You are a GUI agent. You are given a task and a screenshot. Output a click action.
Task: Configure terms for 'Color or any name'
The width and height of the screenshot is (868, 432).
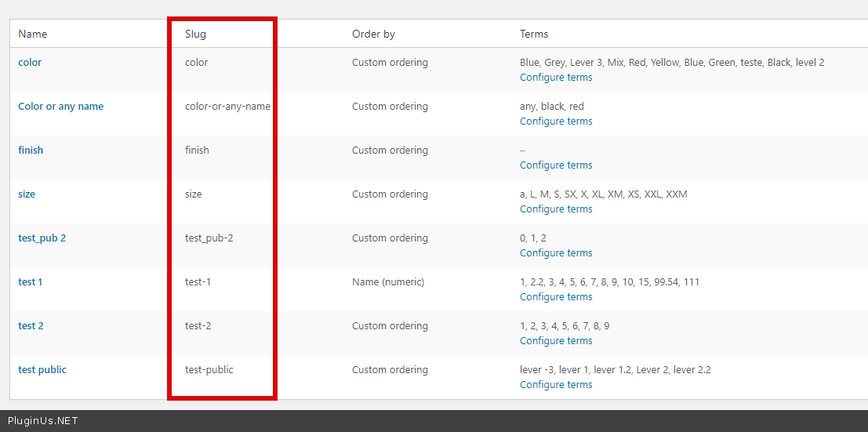556,122
